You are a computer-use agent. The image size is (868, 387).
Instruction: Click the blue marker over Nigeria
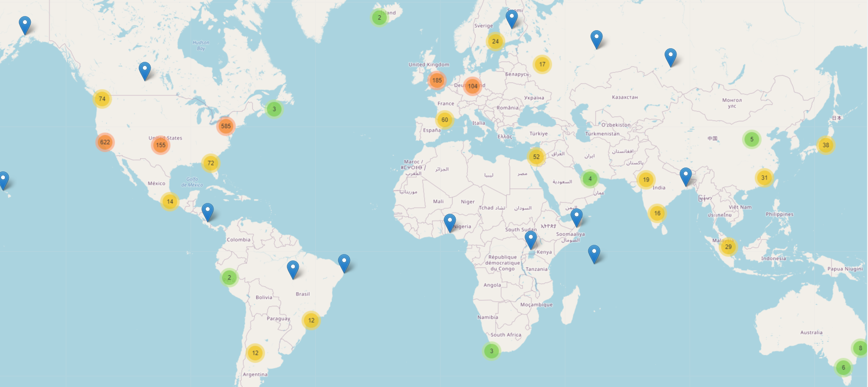point(450,222)
